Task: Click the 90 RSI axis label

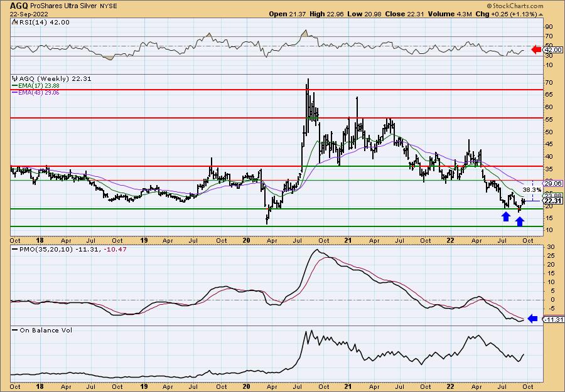Action: 549,27
